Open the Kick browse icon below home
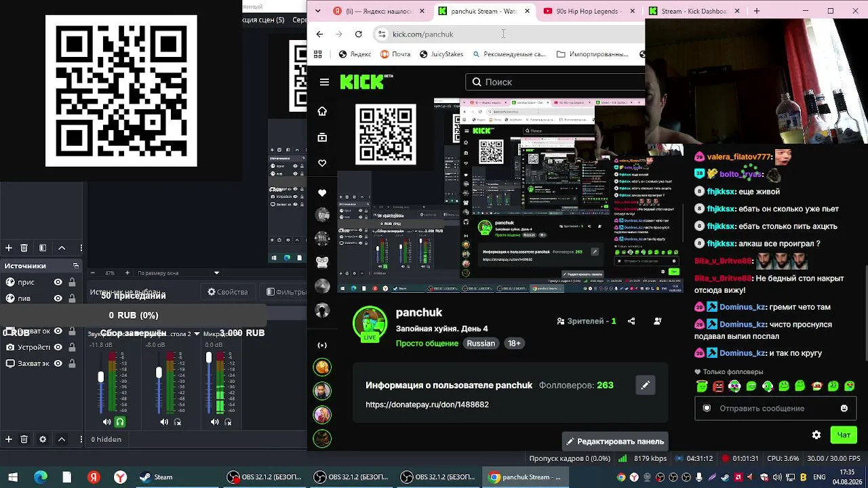This screenshot has width=868, height=488. [x=322, y=138]
